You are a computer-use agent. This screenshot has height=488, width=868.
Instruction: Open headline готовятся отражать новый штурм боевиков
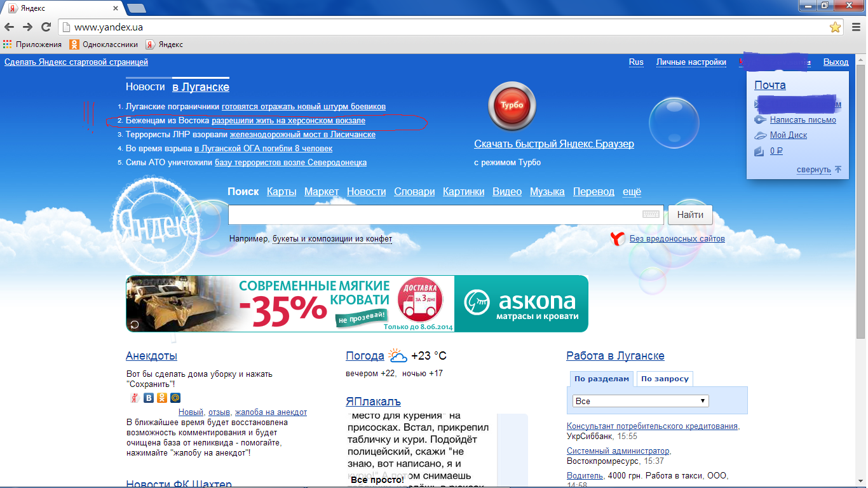tap(304, 107)
